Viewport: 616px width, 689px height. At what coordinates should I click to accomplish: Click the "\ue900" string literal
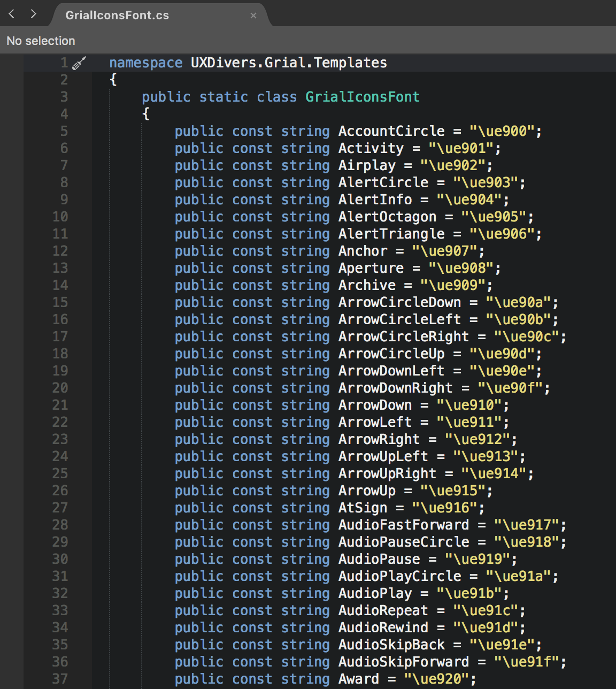pyautogui.click(x=502, y=131)
